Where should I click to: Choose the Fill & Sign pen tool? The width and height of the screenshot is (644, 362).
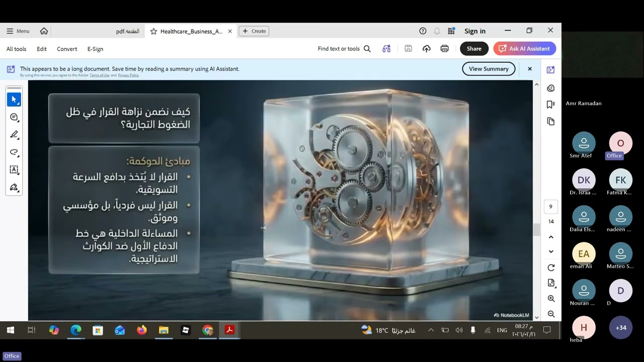14,188
